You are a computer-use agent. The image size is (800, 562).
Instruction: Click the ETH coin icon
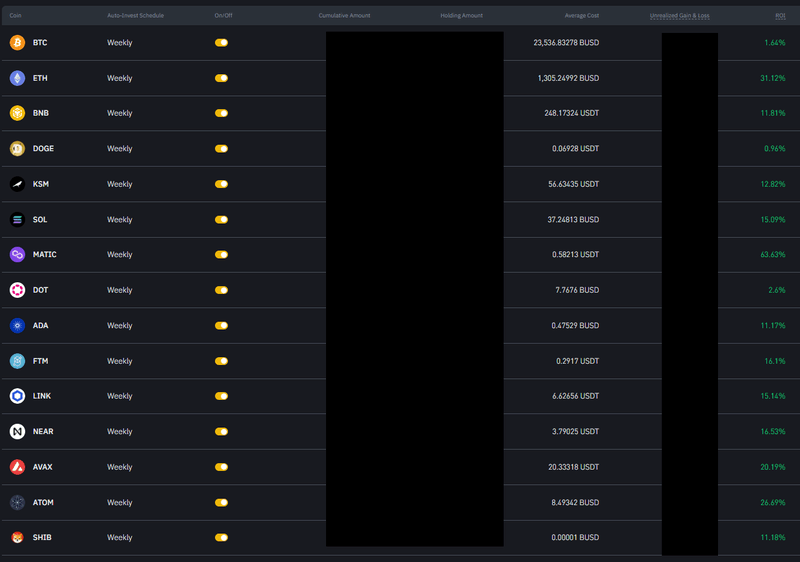[x=17, y=78]
